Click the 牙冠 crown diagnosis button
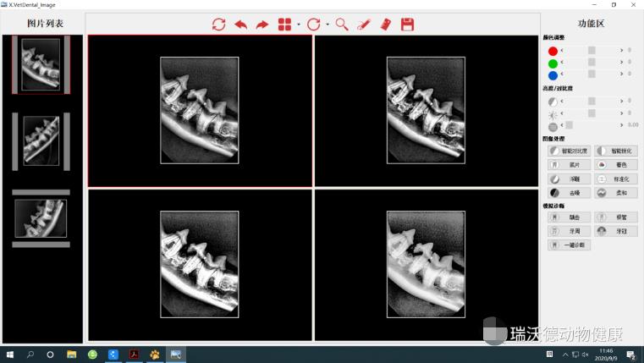 (616, 231)
